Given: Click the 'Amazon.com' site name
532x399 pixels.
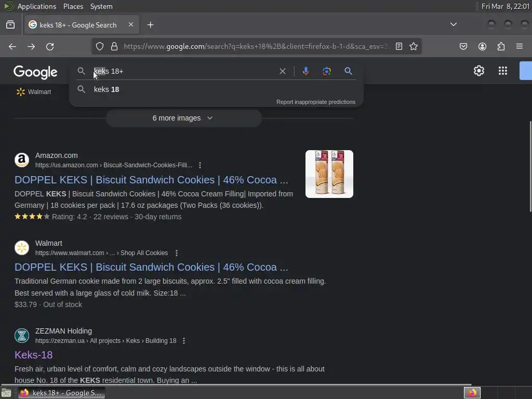Looking at the screenshot, I should (56, 155).
